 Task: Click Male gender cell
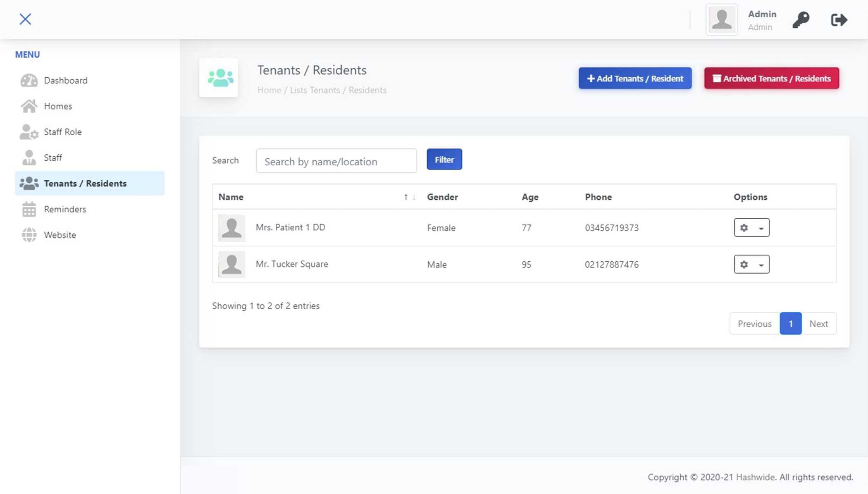pos(437,265)
